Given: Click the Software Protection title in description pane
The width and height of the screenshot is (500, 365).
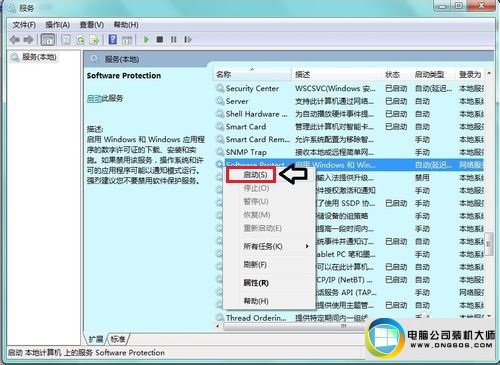Looking at the screenshot, I should 124,76.
